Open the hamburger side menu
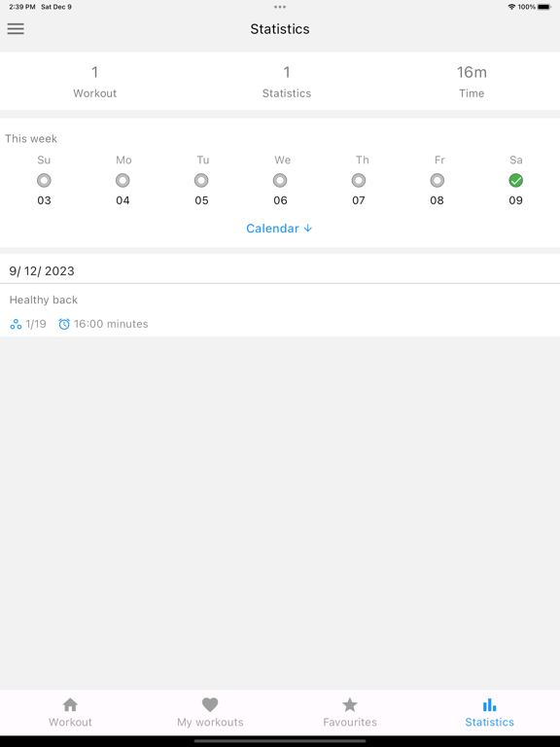 point(16,28)
